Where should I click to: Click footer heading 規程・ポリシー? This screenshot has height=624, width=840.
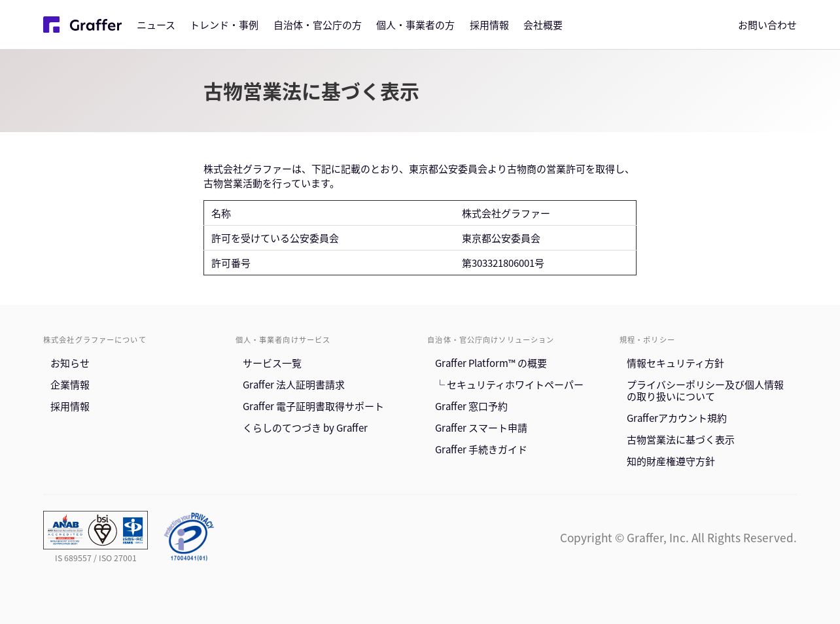point(647,339)
